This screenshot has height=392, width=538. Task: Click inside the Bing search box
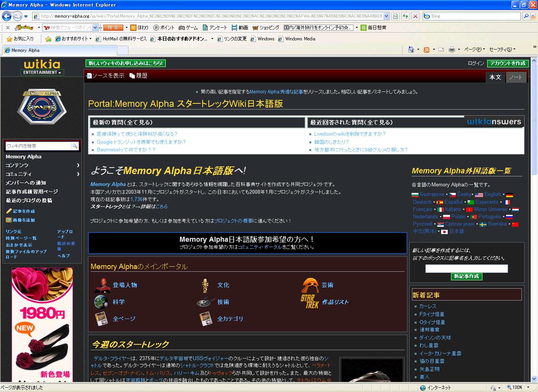[472, 16]
